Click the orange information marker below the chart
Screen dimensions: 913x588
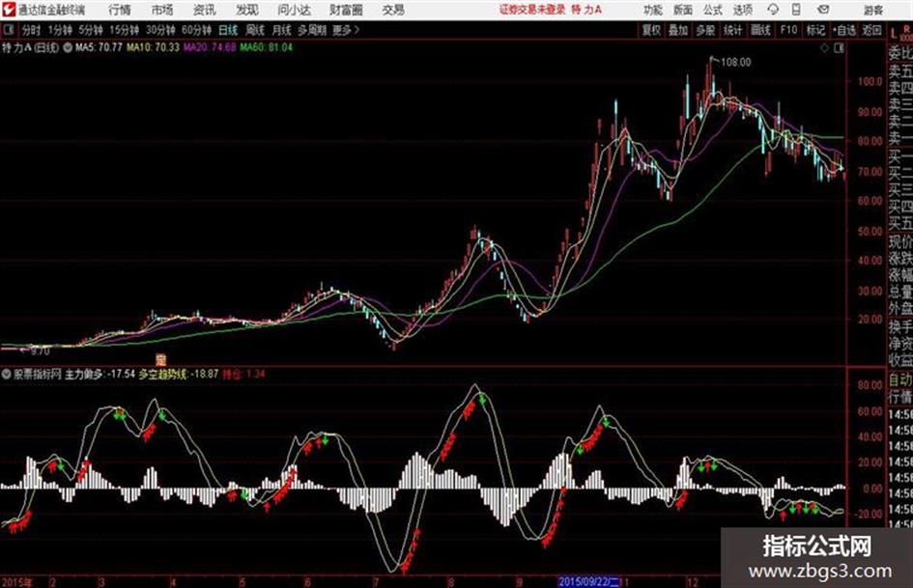pos(161,360)
